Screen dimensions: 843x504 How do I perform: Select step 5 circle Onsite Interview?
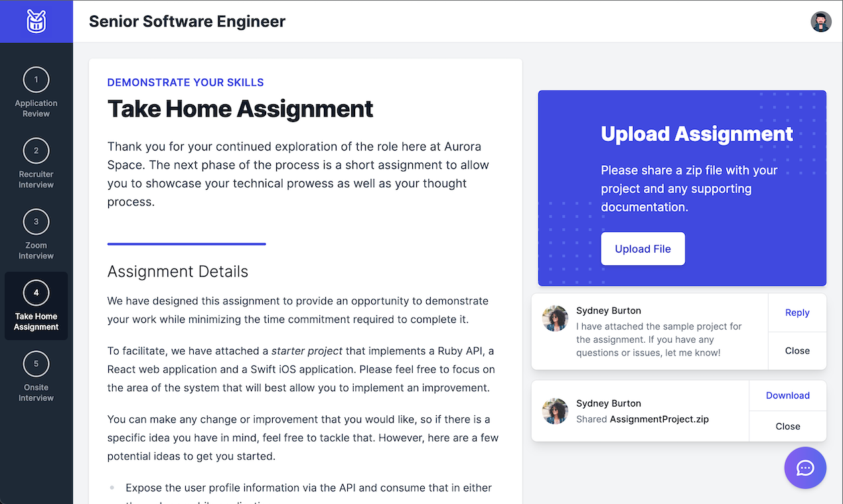[x=36, y=363]
